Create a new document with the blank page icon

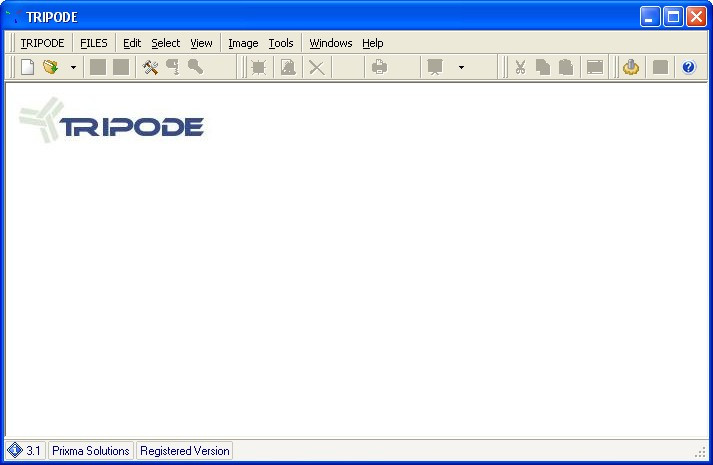click(27, 67)
